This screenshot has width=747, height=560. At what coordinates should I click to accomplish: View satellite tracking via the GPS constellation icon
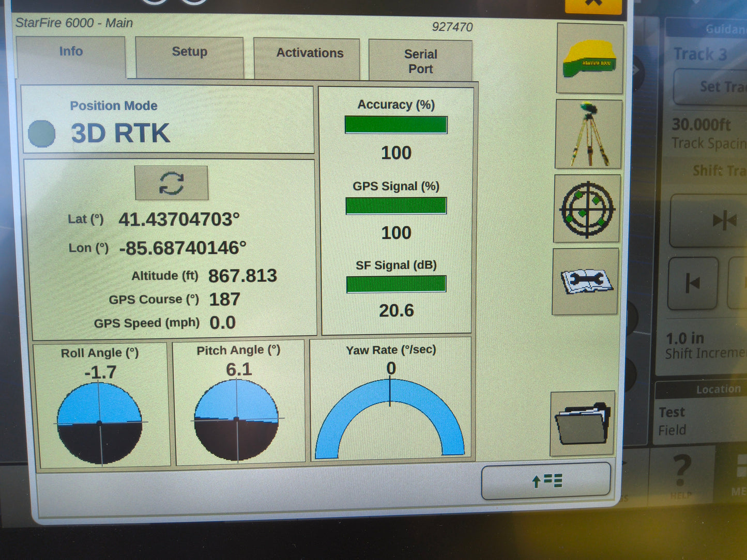[587, 209]
